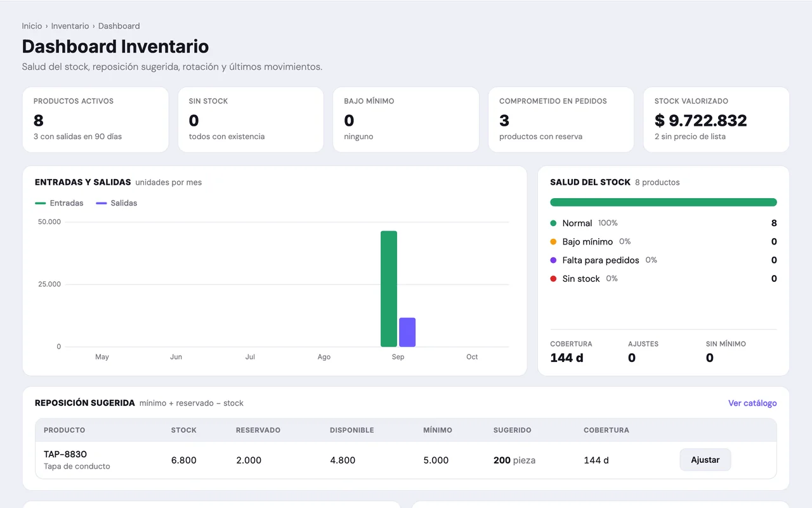
Task: Click the green Normal status dot
Action: (x=553, y=223)
